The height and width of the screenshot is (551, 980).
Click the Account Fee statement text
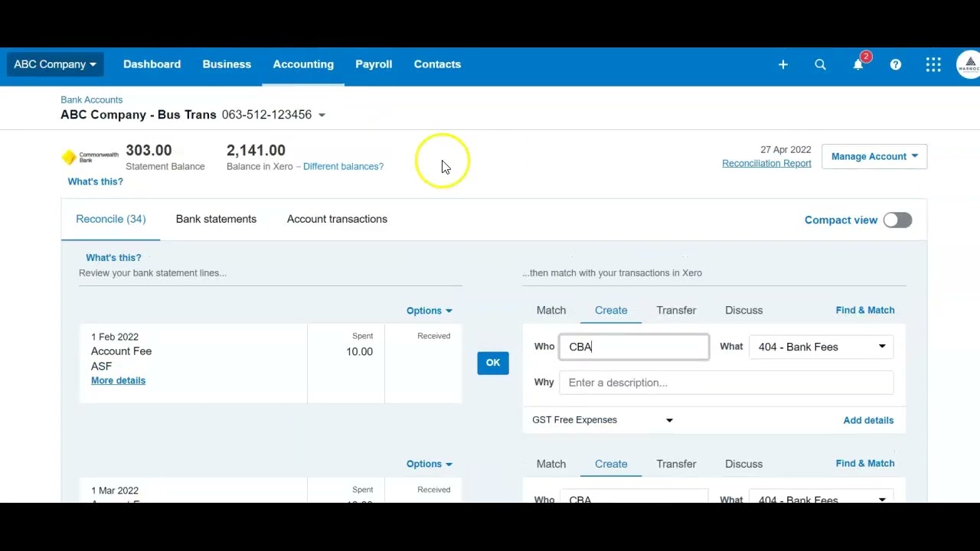121,351
